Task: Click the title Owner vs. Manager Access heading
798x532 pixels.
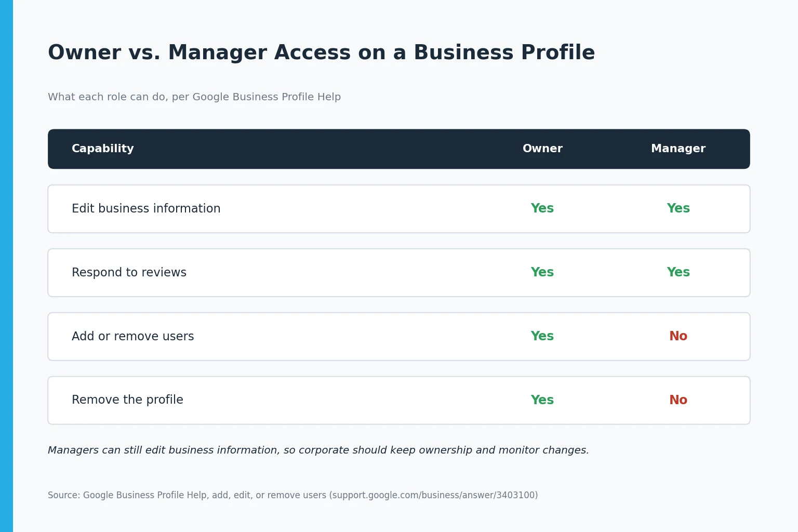Action: (321, 52)
